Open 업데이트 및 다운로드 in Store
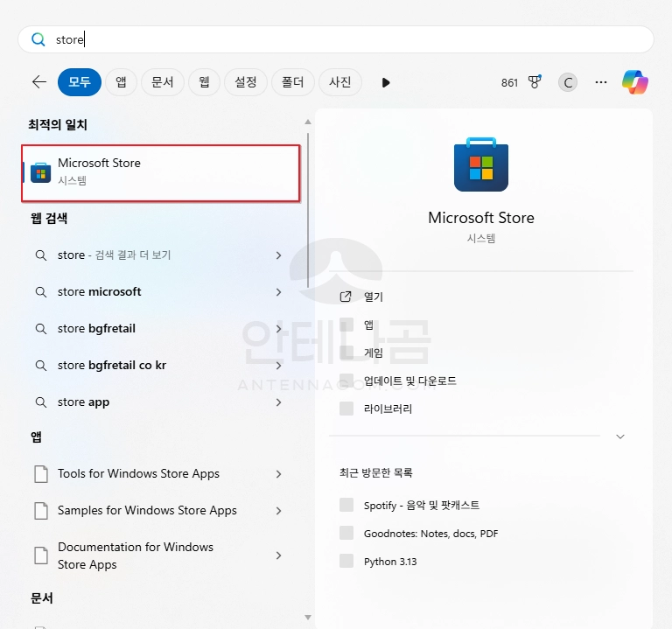Viewport: 672px width, 629px height. click(x=409, y=381)
